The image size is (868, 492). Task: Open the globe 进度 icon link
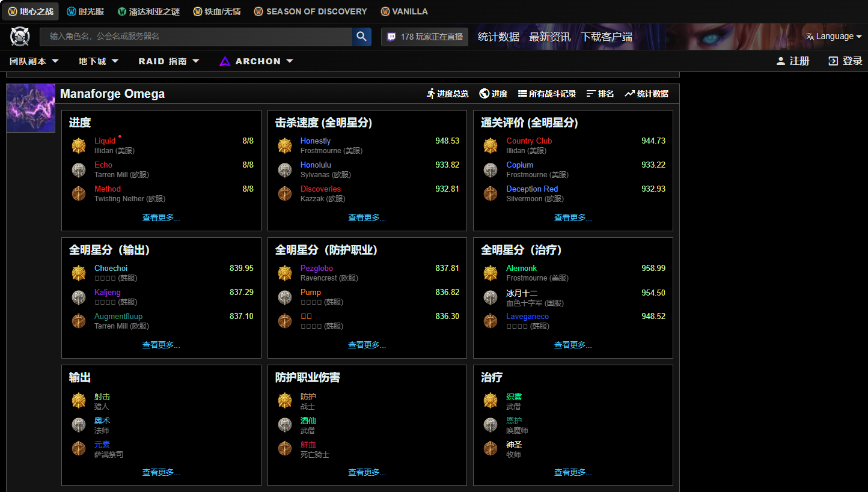[484, 94]
